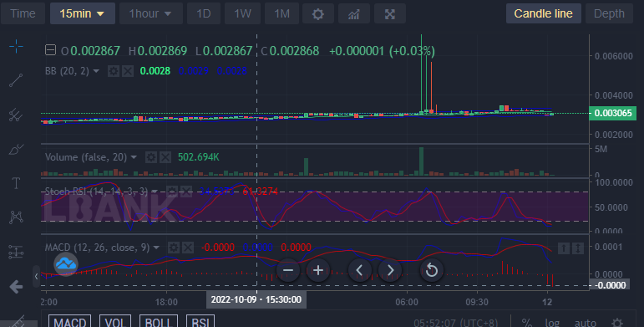Open the 1hour interval dropdown
Viewport: 644px width, 327px height.
click(150, 13)
